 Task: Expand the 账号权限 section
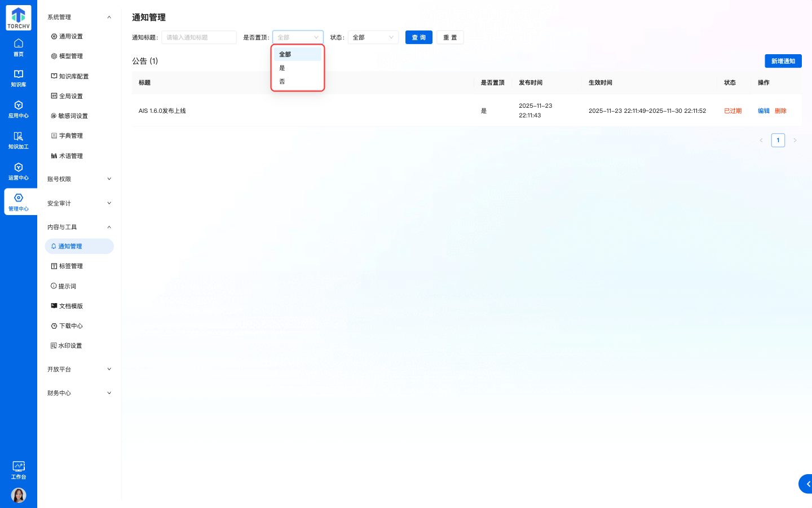(x=79, y=178)
